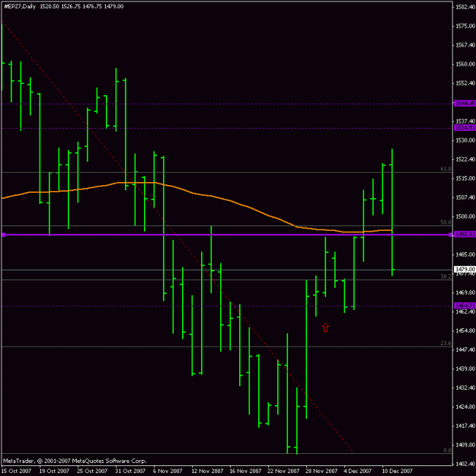Viewport: 476px width, 476px height.
Task: Click the 1522.40 price axis label
Action: 465,159
